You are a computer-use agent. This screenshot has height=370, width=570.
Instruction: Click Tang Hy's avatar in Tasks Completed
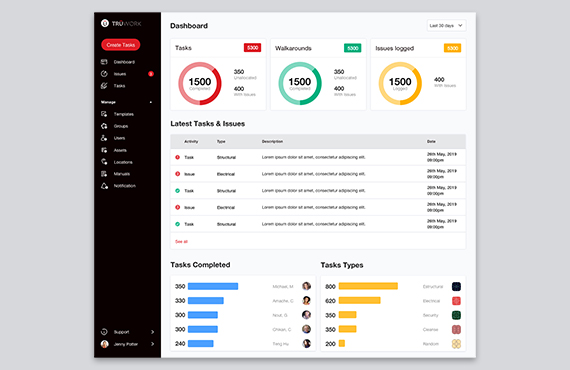click(x=306, y=343)
